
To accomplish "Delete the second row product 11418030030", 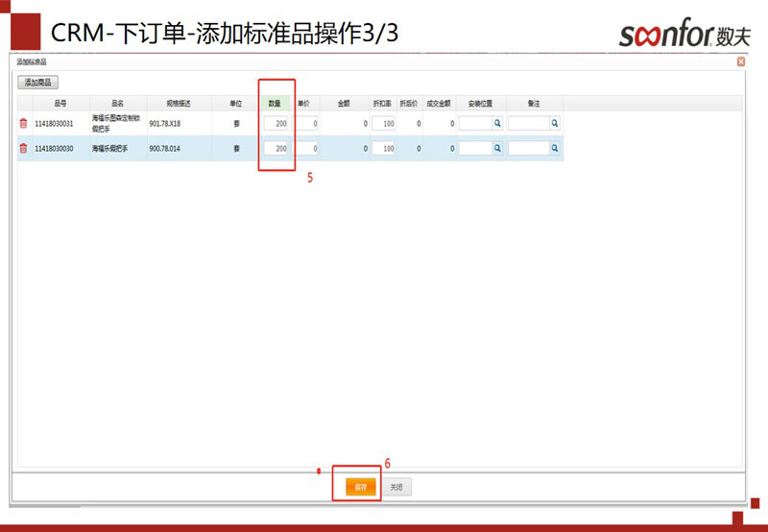I will [23, 149].
